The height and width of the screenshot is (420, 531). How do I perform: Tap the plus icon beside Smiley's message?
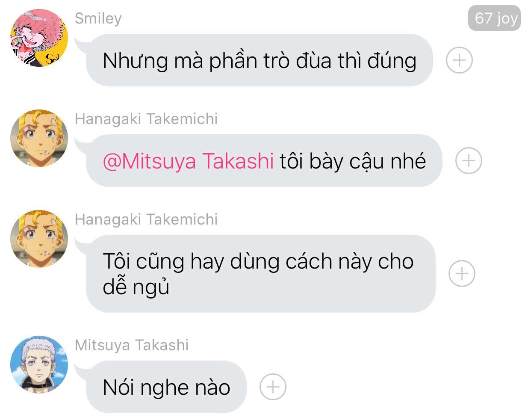(x=459, y=60)
